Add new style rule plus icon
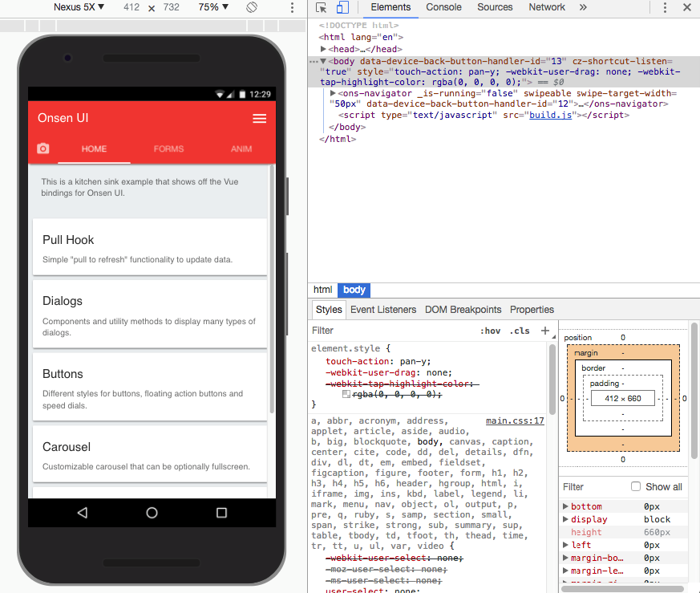The width and height of the screenshot is (700, 593). pos(545,331)
